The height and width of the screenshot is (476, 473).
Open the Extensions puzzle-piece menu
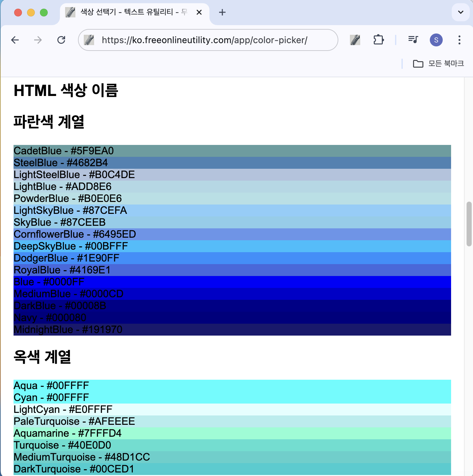point(379,40)
